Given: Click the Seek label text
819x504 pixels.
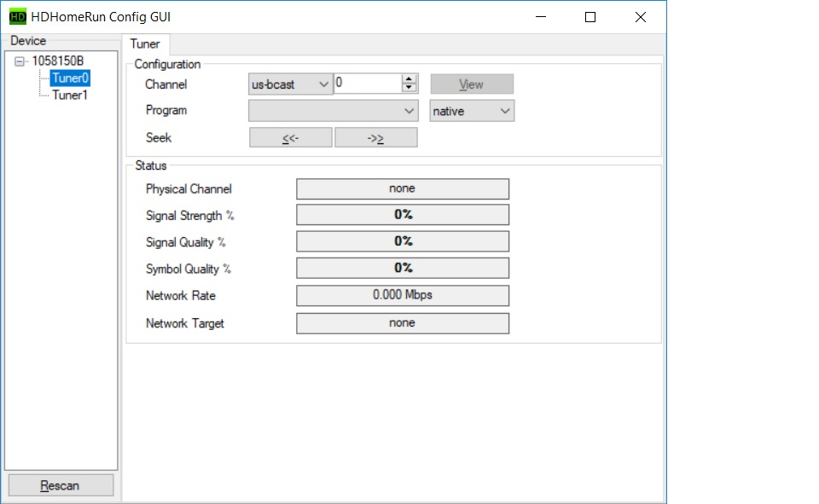Looking at the screenshot, I should click(x=159, y=137).
